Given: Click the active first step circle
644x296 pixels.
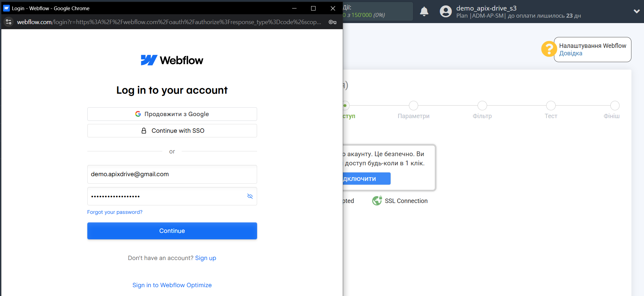Looking at the screenshot, I should pos(345,106).
